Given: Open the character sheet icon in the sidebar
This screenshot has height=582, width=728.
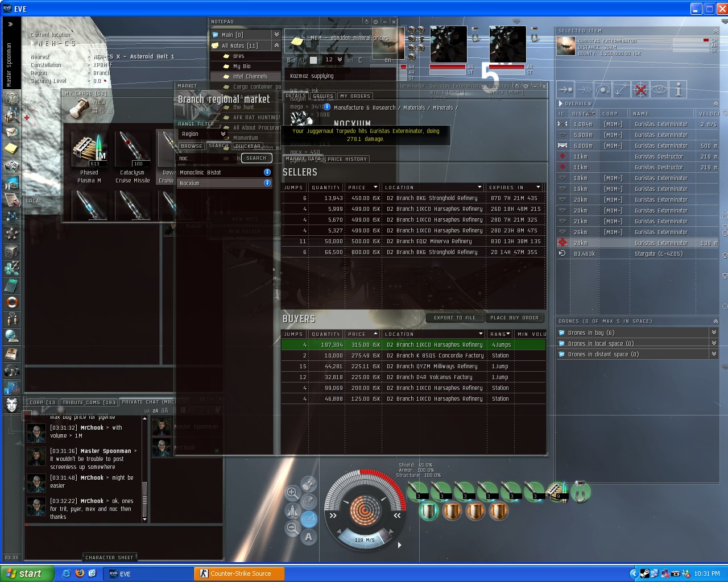Looking at the screenshot, I should [x=11, y=98].
